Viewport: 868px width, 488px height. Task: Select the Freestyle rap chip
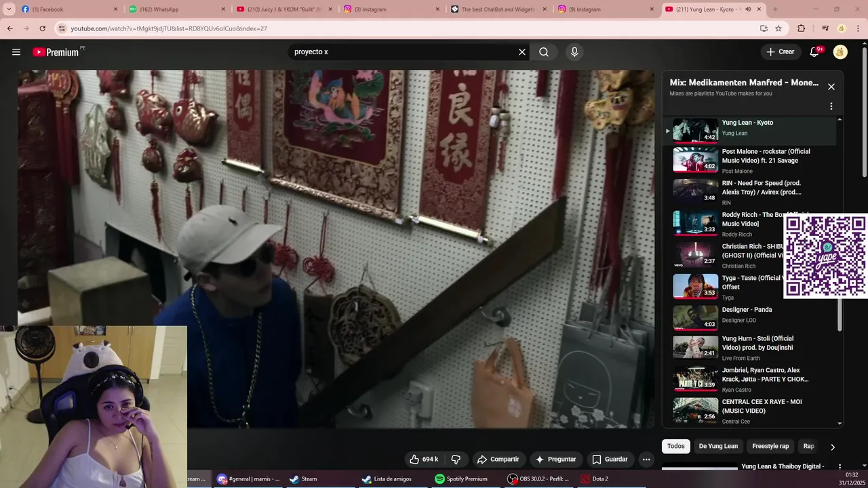tap(770, 446)
